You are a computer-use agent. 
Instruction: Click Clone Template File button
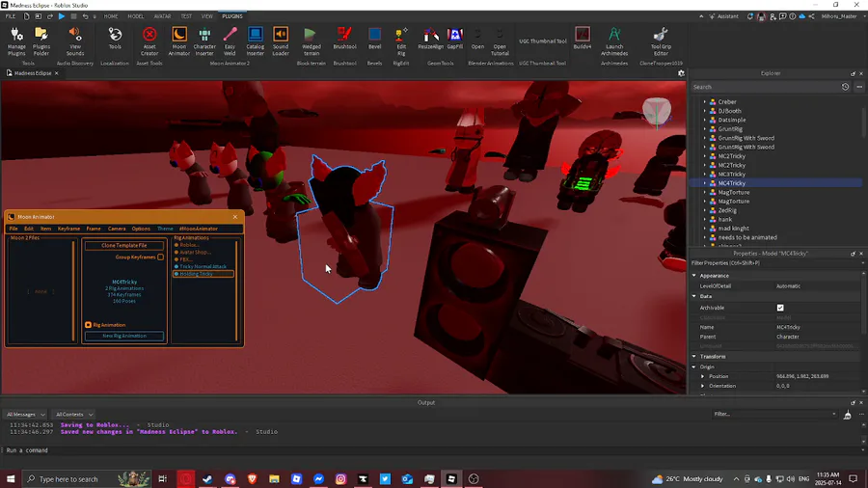pyautogui.click(x=124, y=245)
